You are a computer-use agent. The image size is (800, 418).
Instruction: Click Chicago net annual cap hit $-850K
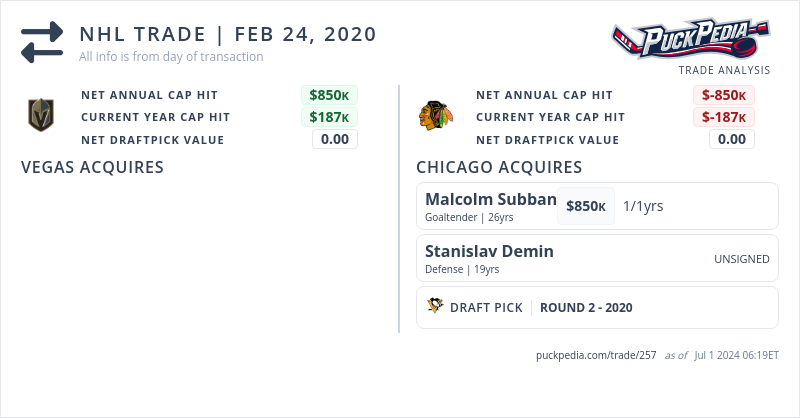[724, 95]
